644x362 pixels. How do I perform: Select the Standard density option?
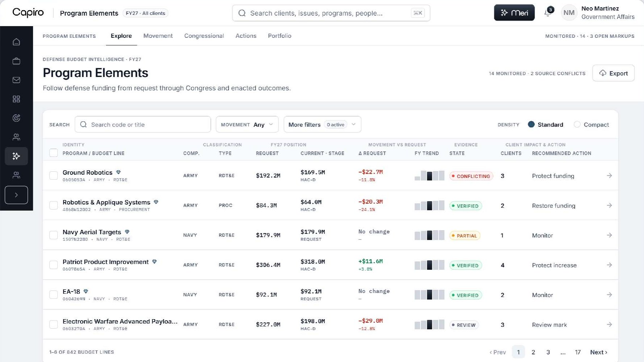546,125
